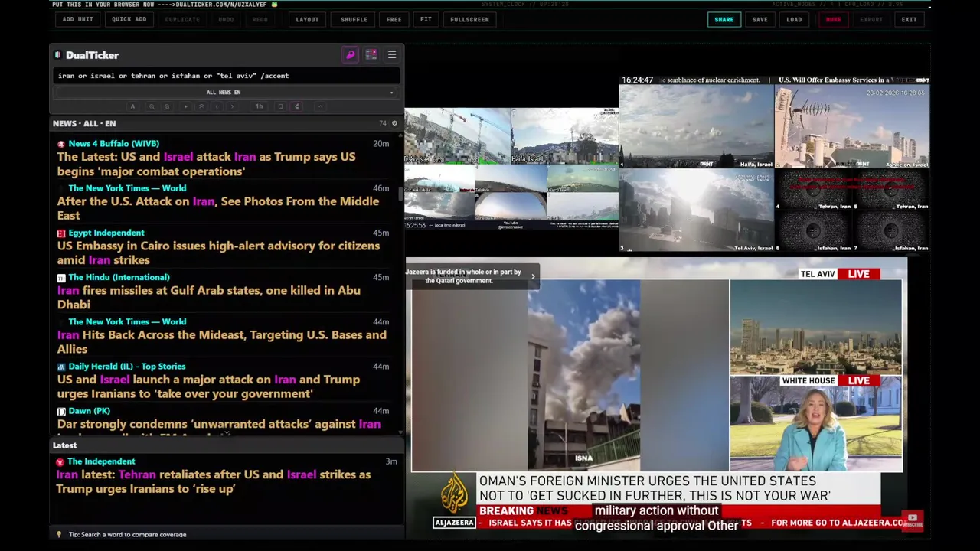Open the media panel icon in DualTicker header
This screenshot has height=551, width=980.
(x=371, y=55)
